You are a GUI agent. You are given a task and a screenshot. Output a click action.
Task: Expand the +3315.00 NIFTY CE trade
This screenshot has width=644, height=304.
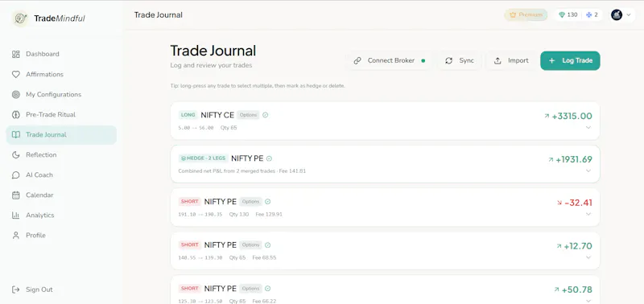click(588, 128)
